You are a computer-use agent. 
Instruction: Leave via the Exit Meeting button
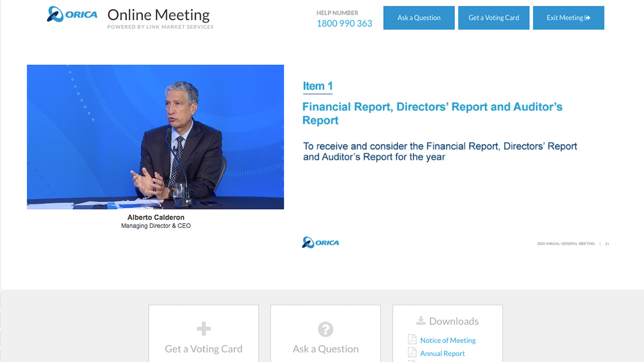[568, 18]
